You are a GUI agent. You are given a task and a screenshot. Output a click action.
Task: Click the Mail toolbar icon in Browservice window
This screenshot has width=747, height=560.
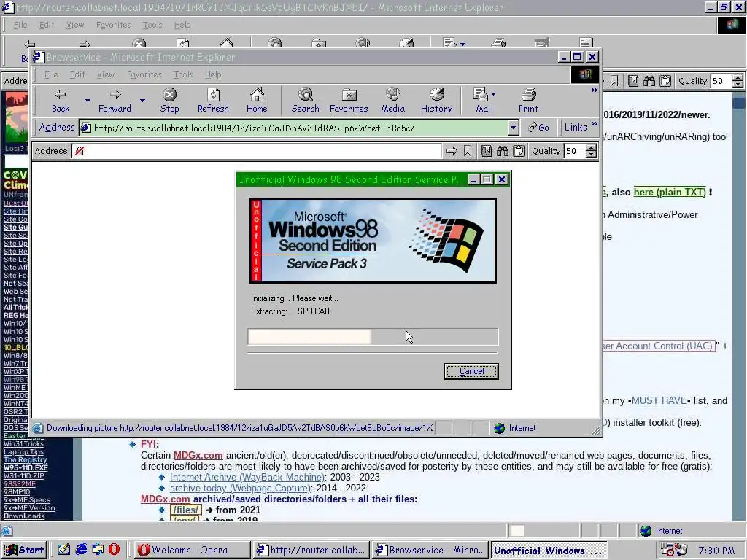tap(480, 94)
